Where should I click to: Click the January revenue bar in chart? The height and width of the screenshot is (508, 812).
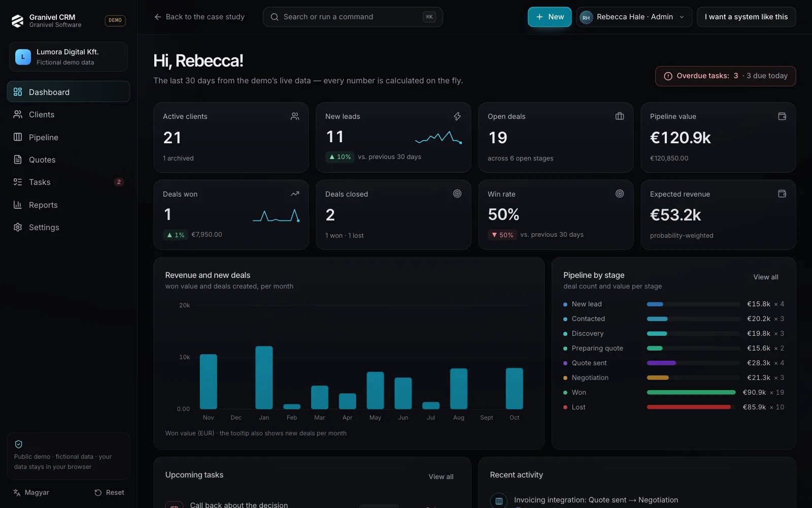click(264, 377)
